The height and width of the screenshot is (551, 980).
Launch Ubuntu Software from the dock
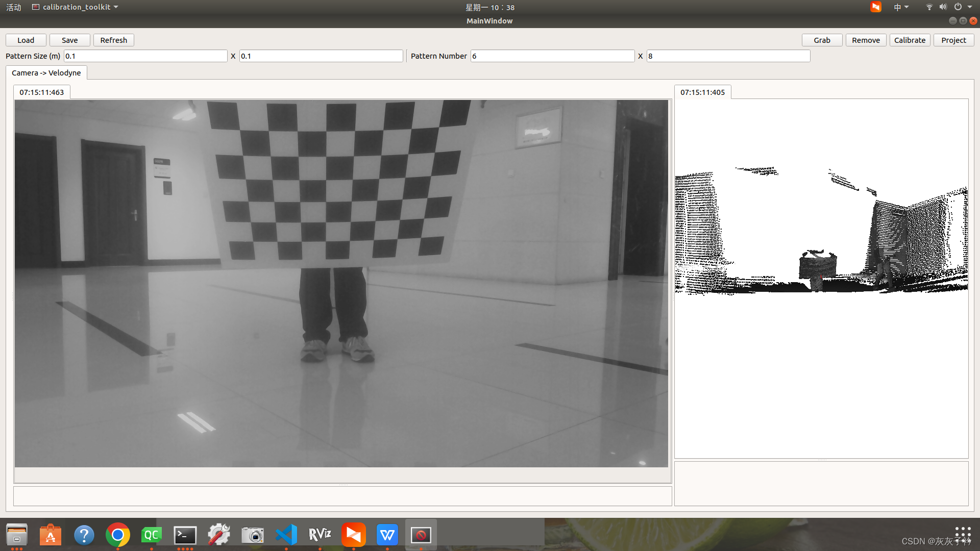click(x=51, y=535)
